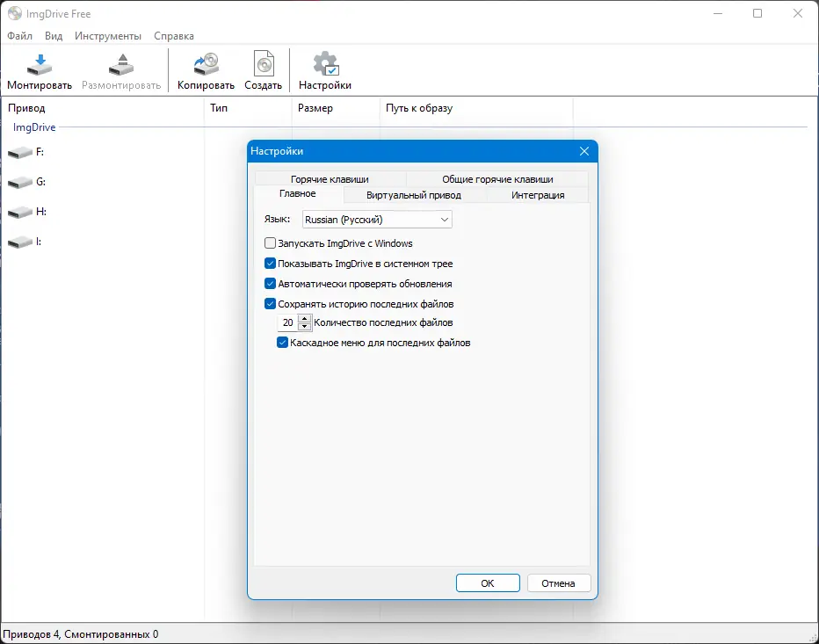819x644 pixels.
Task: Toggle Каскадное меню для последних файлов
Action: click(x=282, y=343)
